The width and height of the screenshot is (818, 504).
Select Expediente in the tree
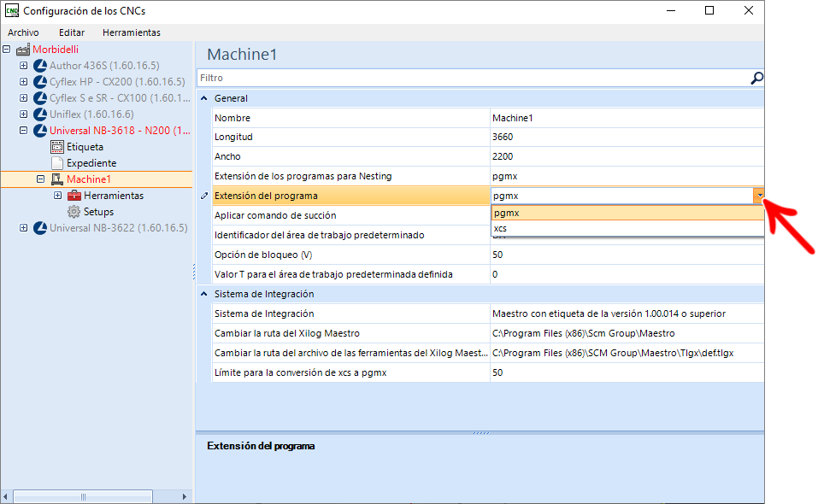click(91, 163)
